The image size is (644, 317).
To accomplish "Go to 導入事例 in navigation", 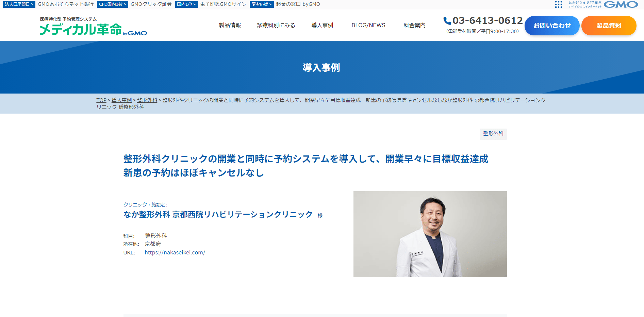I will (322, 25).
